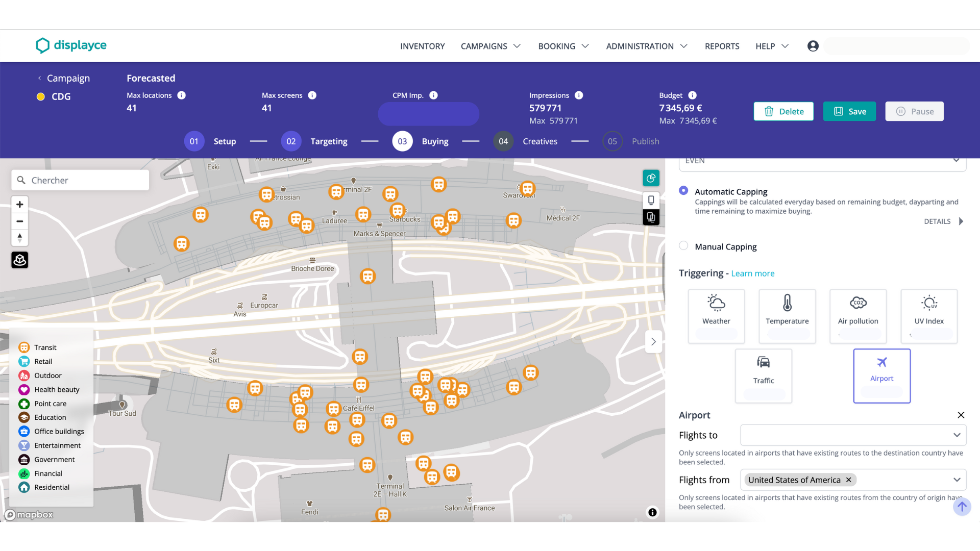Click the Chercher map search field
This screenshot has height=551, width=980.
(81, 180)
